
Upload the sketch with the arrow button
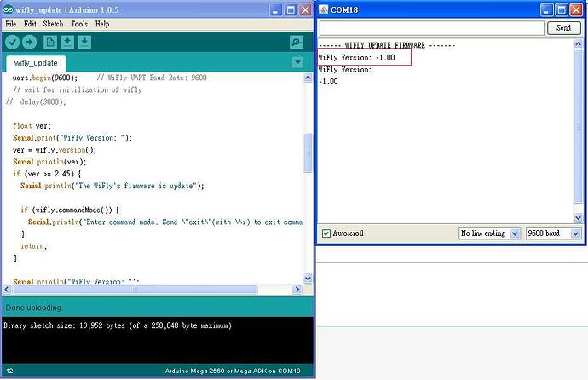click(x=29, y=42)
